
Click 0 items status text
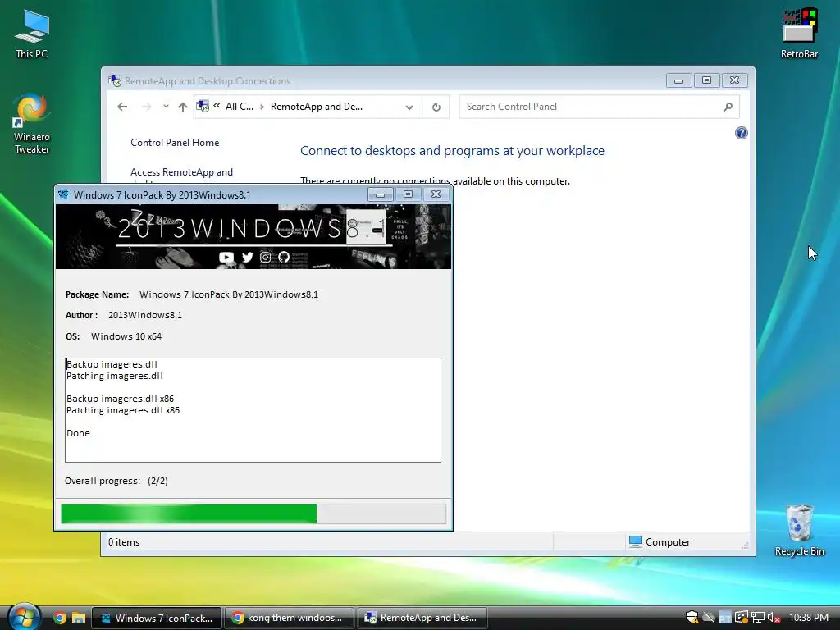(x=124, y=542)
